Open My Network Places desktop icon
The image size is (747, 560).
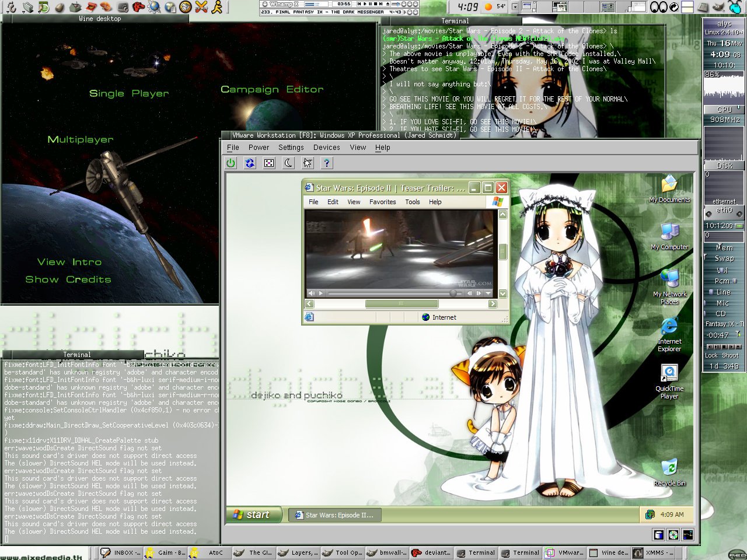pos(669,287)
